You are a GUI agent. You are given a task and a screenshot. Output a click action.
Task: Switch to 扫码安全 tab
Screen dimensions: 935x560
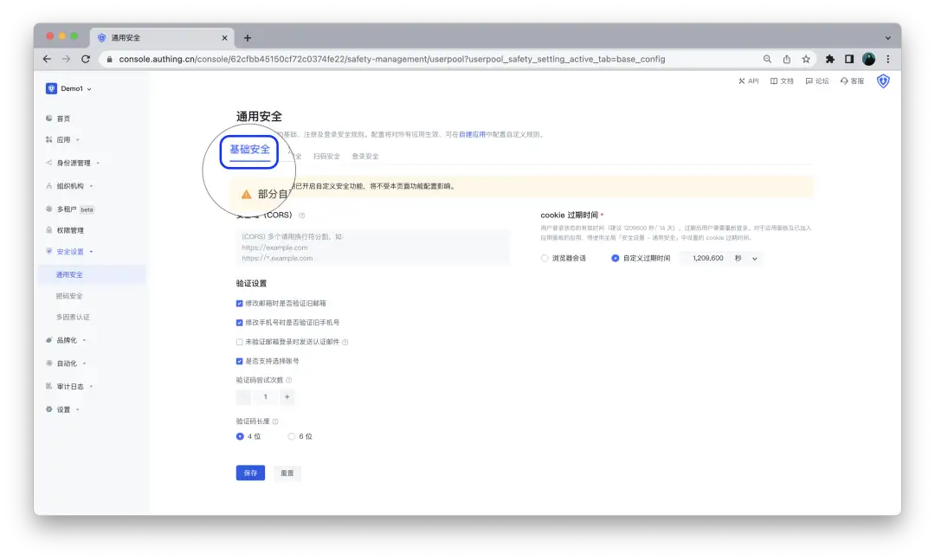point(326,157)
